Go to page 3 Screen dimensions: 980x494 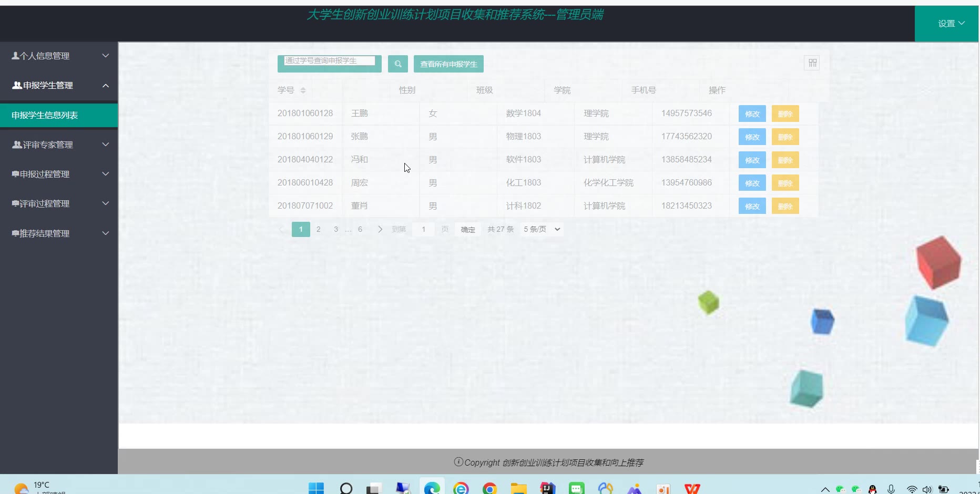(x=336, y=229)
